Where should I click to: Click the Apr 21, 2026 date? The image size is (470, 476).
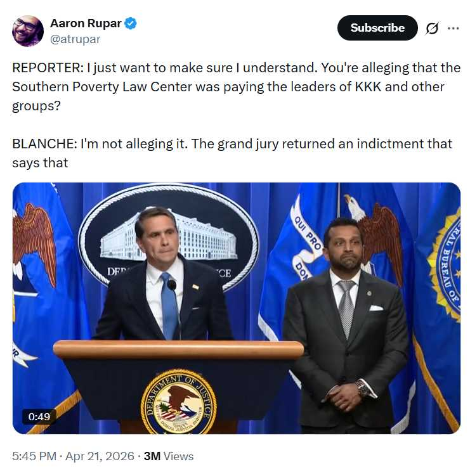(102, 456)
